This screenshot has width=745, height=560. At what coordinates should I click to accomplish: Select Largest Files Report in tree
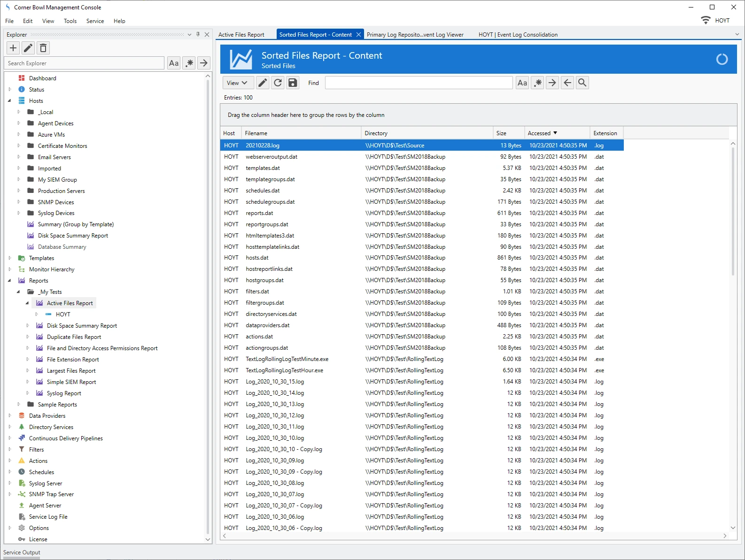[x=71, y=371]
